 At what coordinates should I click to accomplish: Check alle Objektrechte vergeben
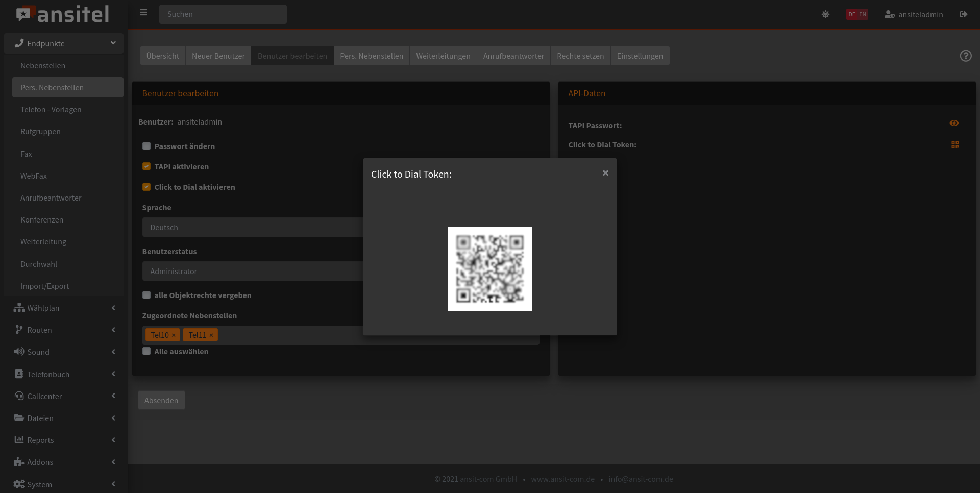146,295
